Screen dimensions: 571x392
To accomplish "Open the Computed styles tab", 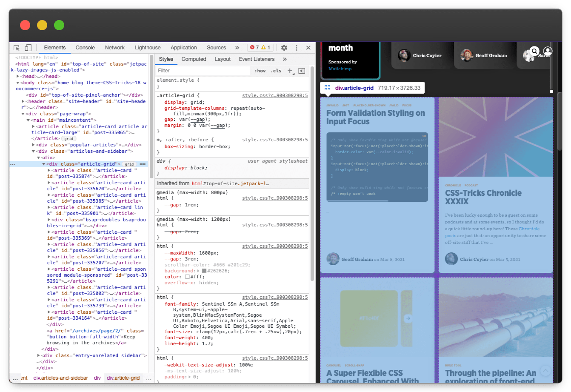I will 194,59.
